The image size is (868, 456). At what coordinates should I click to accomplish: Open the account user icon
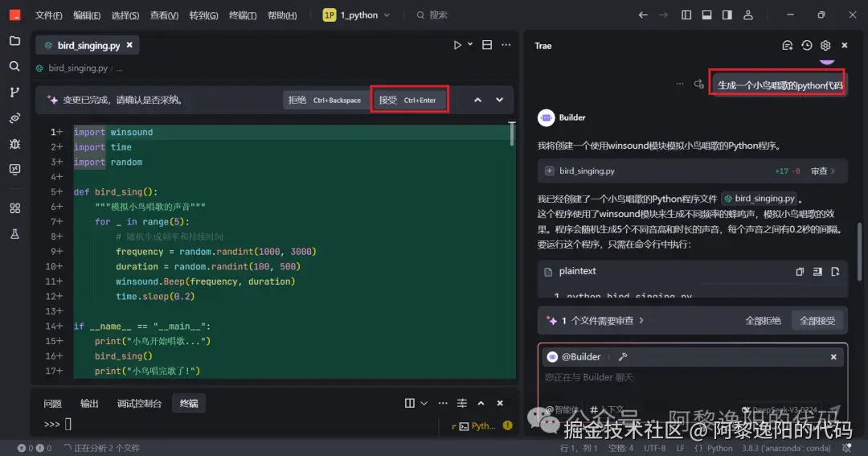click(748, 15)
